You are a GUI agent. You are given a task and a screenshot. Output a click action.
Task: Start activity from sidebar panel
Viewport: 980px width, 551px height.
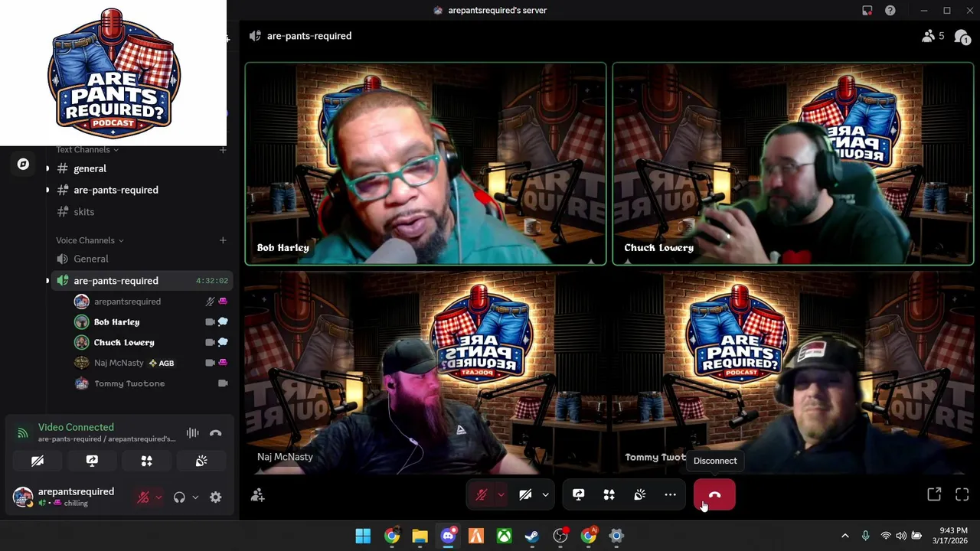pyautogui.click(x=146, y=461)
